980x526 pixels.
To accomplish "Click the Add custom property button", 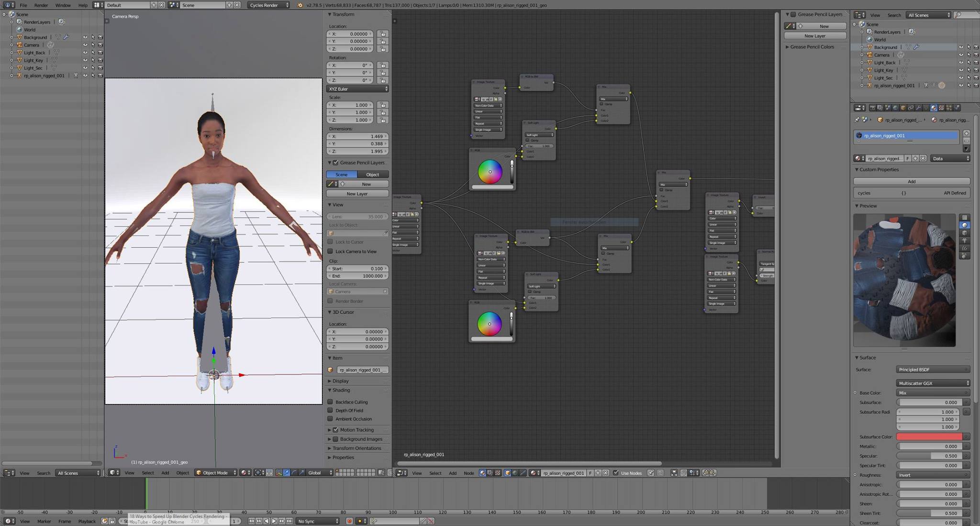I will point(911,181).
